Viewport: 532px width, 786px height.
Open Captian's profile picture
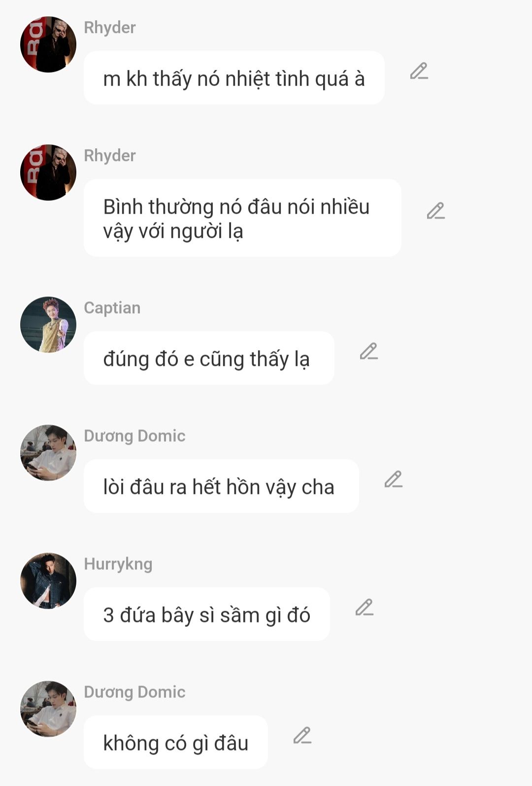point(48,325)
